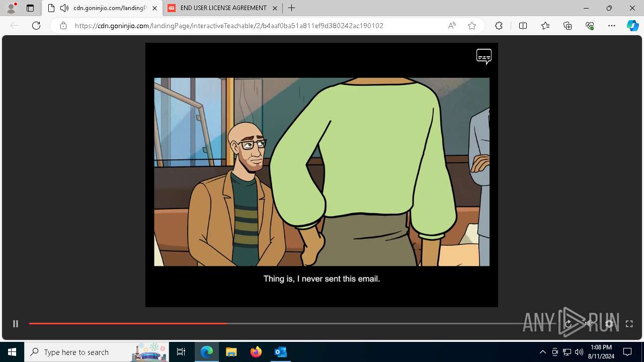Add this page to favorites
Image resolution: width=644 pixels, height=362 pixels.
pos(472,26)
